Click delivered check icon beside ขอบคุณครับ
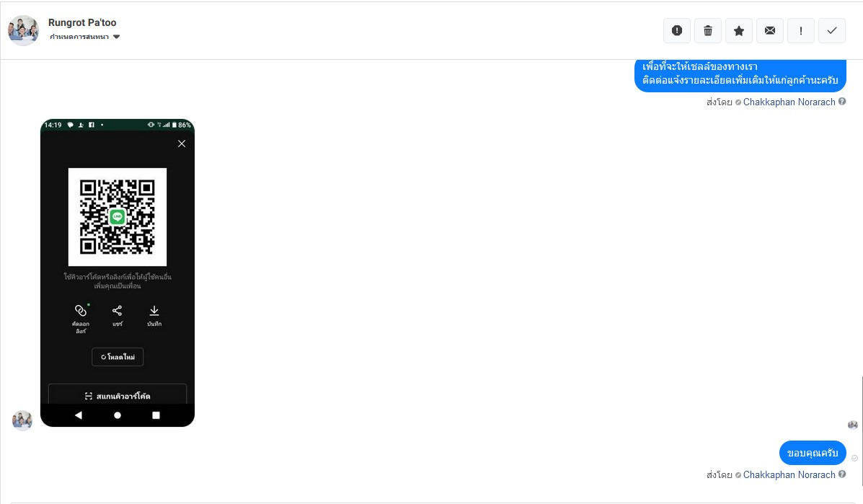Viewport: 863px width, 504px height. tap(854, 458)
